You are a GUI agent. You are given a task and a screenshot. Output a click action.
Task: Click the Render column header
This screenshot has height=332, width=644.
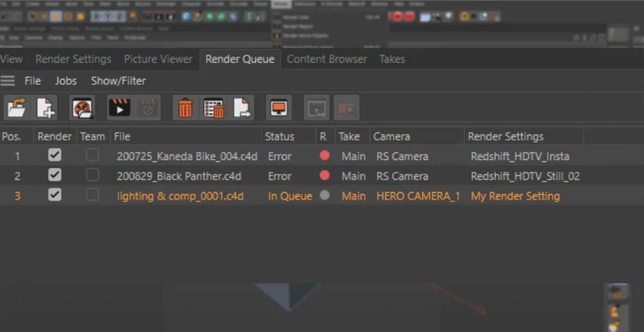pyautogui.click(x=55, y=136)
